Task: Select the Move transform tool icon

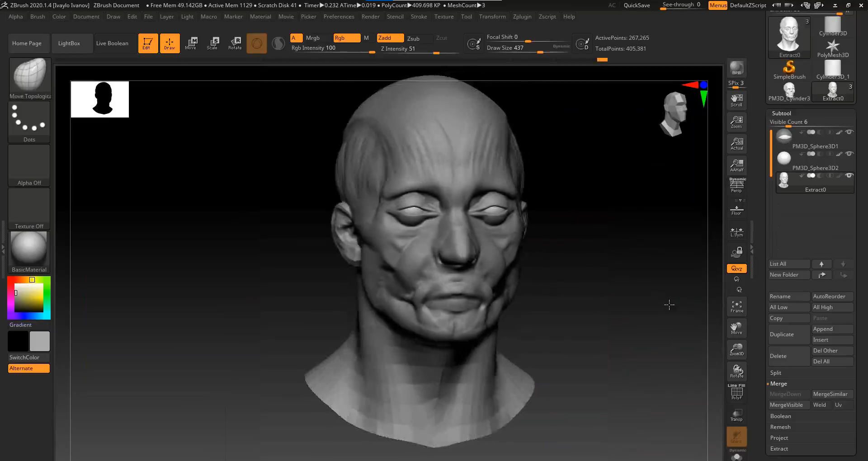Action: [x=191, y=43]
